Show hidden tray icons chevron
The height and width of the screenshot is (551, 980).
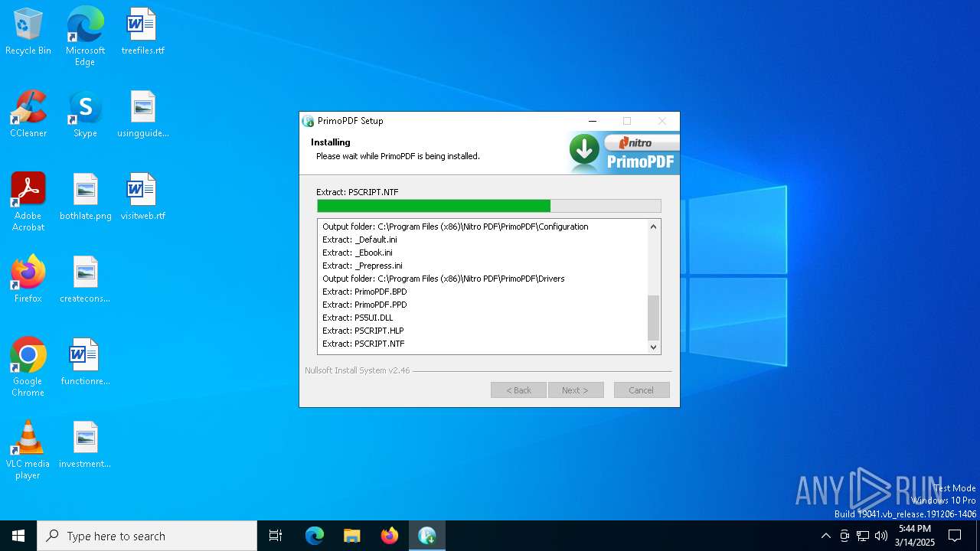825,536
